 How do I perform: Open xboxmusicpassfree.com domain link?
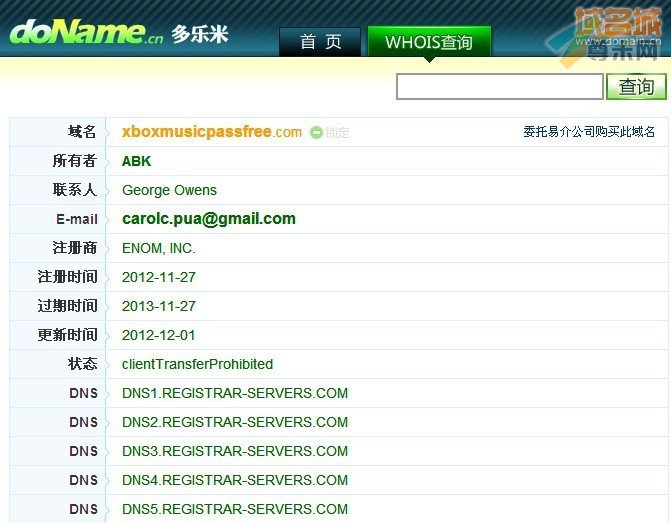(212, 132)
